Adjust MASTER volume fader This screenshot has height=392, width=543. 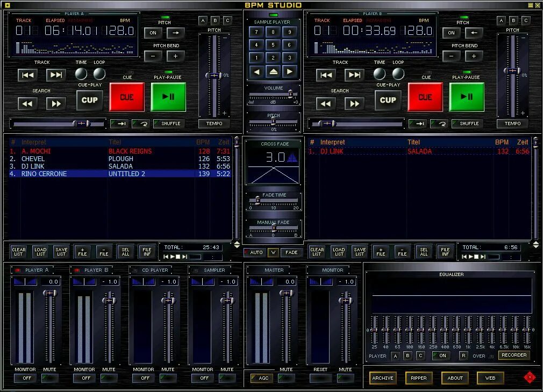pos(287,293)
